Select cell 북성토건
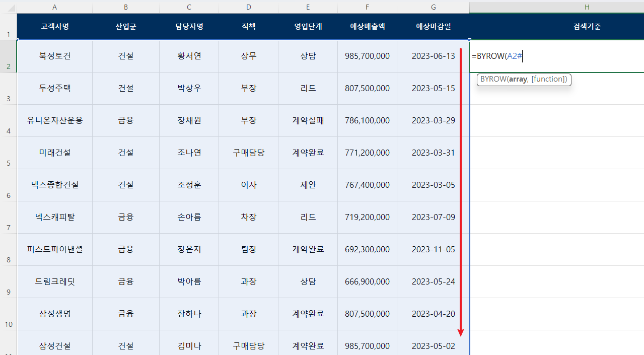 54,56
